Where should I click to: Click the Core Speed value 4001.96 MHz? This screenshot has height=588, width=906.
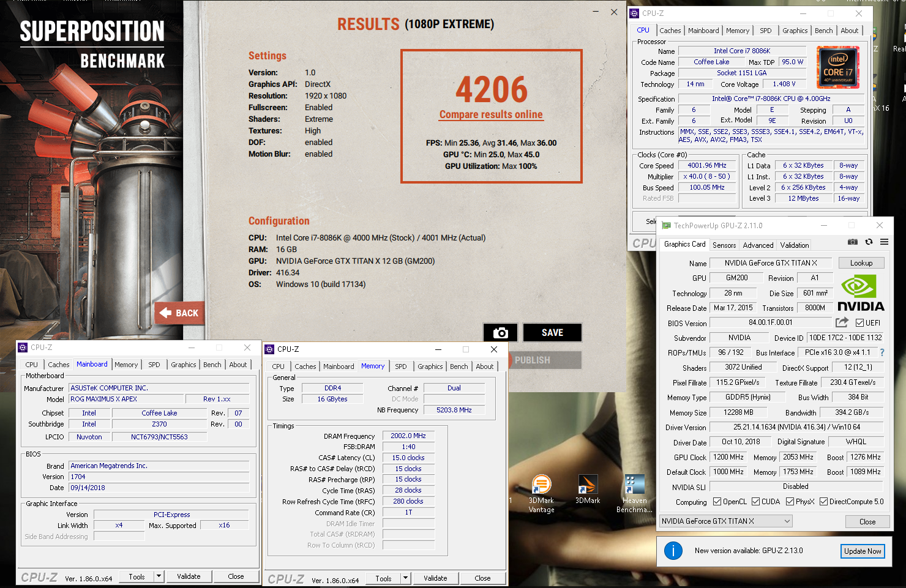click(x=707, y=165)
